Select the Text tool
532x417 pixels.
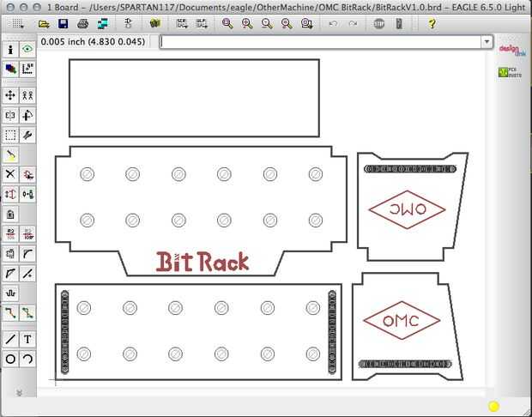[27, 339]
